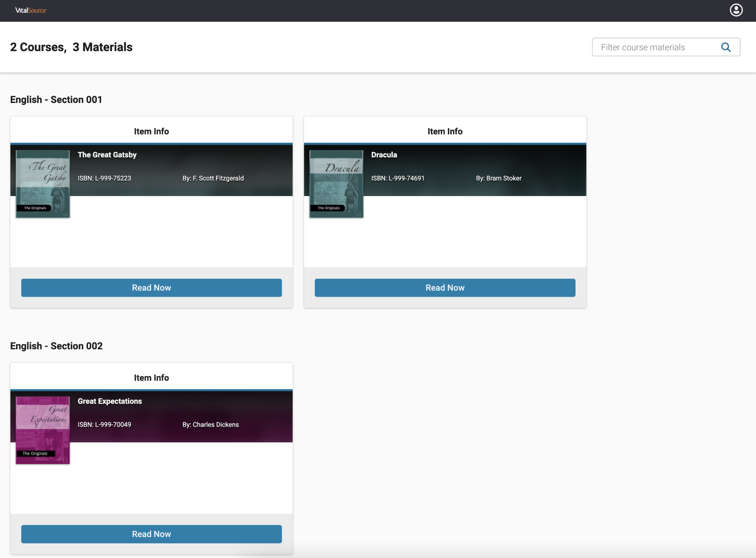
Task: Open the Dracula cover thumbnail
Action: [x=336, y=184]
